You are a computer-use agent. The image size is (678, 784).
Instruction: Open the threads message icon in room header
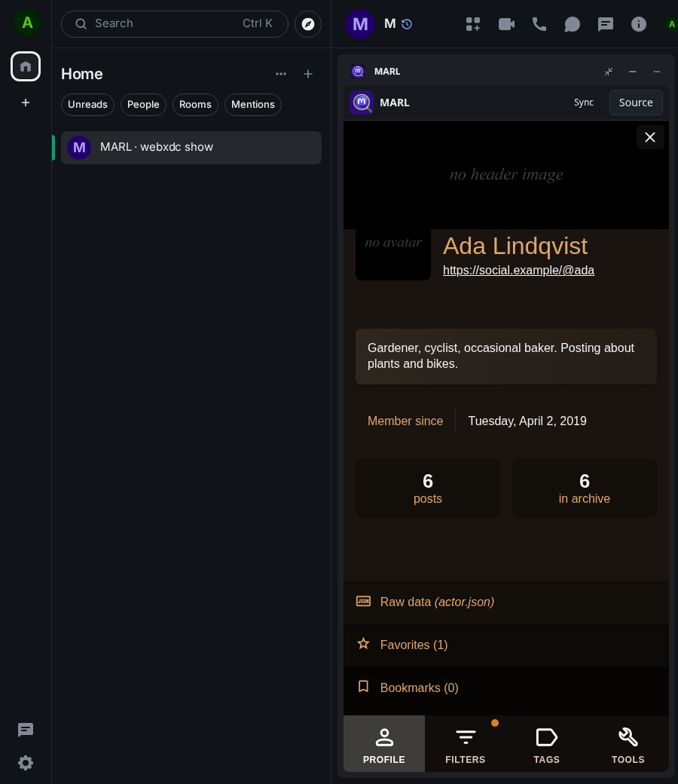click(606, 24)
